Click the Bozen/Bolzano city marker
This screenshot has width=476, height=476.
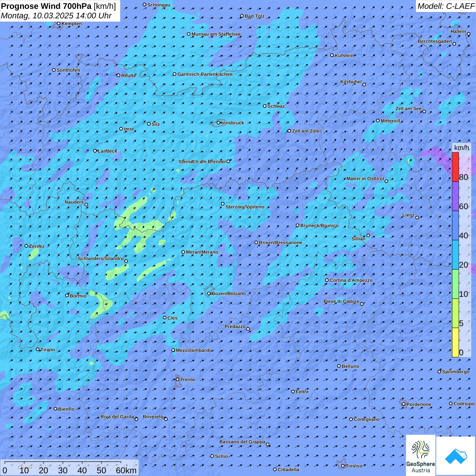click(x=209, y=293)
